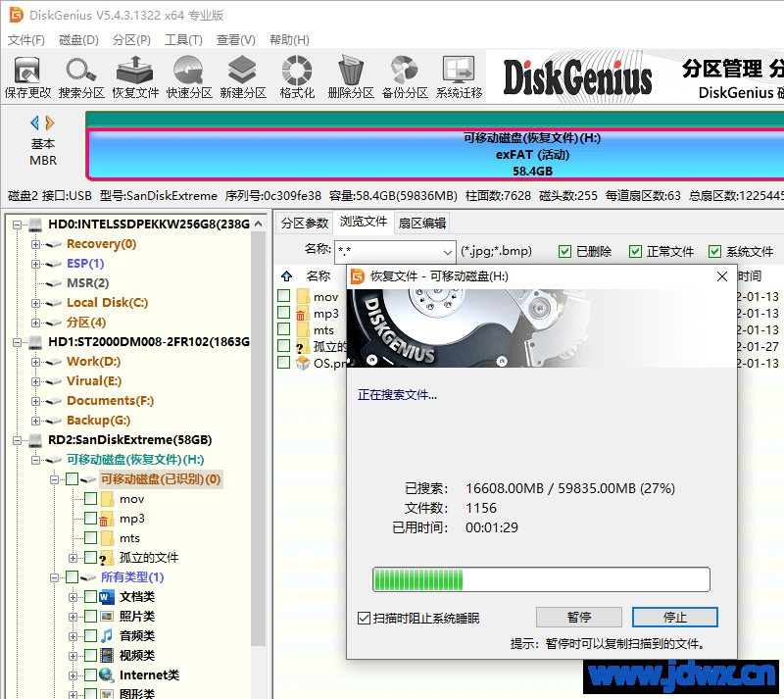This screenshot has height=699, width=784.
Task: Click the 停止 stop button
Action: (675, 618)
